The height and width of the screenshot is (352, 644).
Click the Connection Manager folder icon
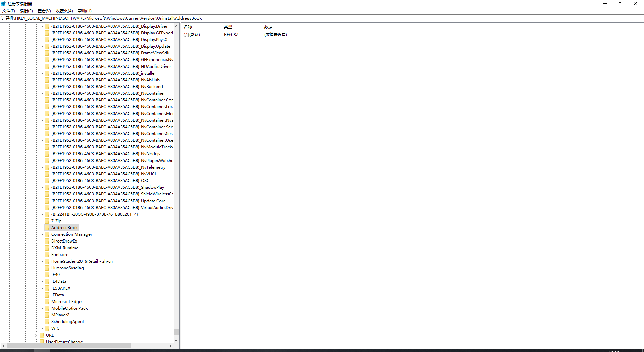(x=47, y=234)
